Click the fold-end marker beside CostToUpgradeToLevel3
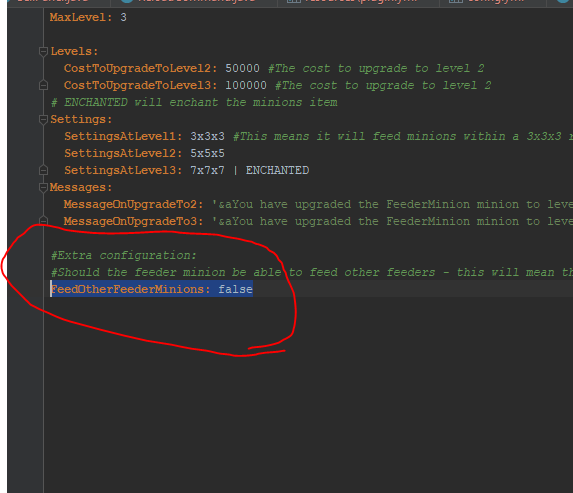Image resolution: width=573 pixels, height=493 pixels. (x=43, y=86)
